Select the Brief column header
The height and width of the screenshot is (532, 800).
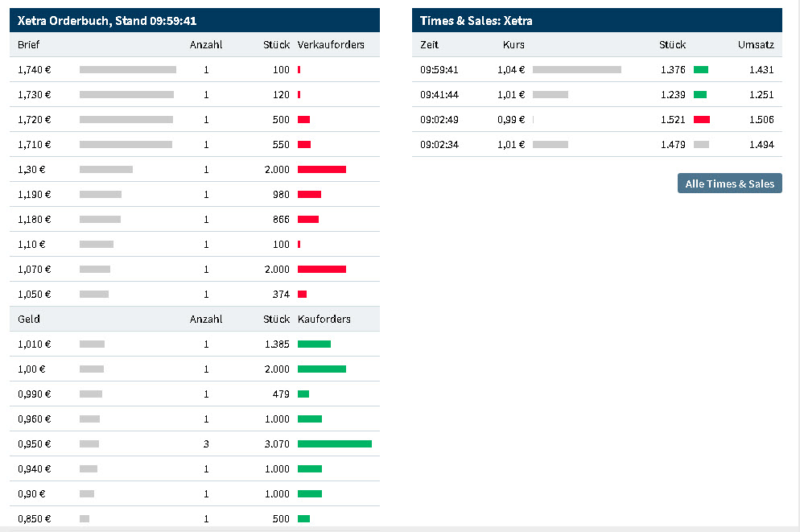28,44
